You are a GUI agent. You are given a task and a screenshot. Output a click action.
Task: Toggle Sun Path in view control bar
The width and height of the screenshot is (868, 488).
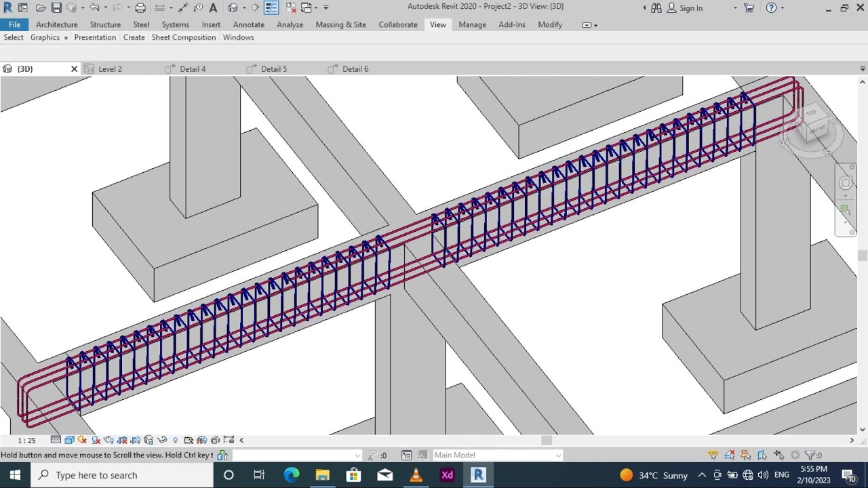[x=83, y=440]
